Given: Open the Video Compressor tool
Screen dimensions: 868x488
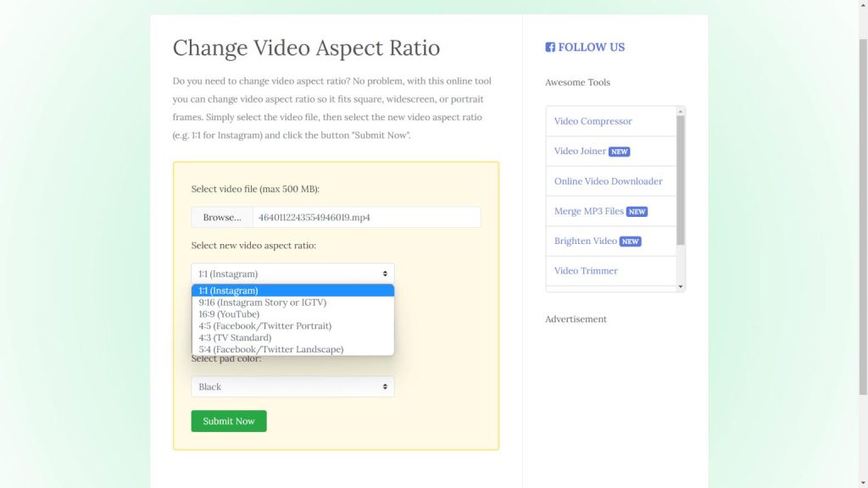Looking at the screenshot, I should pos(593,121).
